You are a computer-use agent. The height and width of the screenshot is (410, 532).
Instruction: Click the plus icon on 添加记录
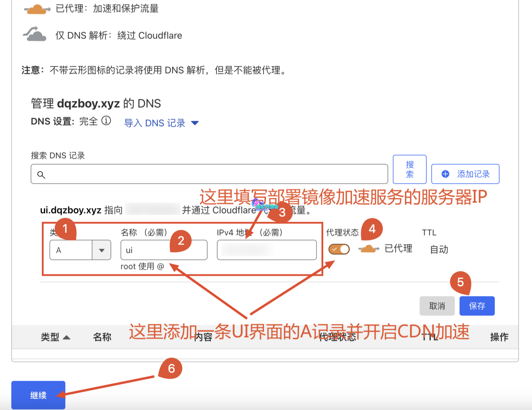pos(445,174)
